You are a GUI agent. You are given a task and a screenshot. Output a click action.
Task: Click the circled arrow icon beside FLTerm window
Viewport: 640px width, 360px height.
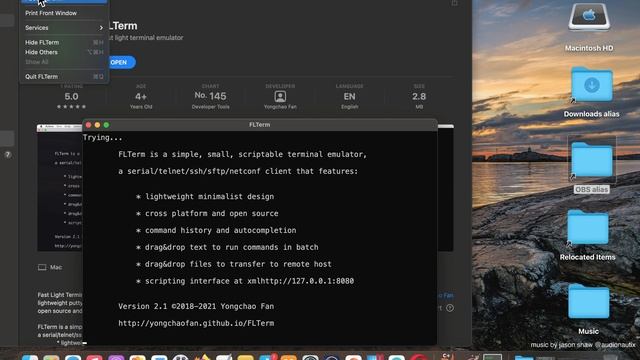click(x=450, y=308)
